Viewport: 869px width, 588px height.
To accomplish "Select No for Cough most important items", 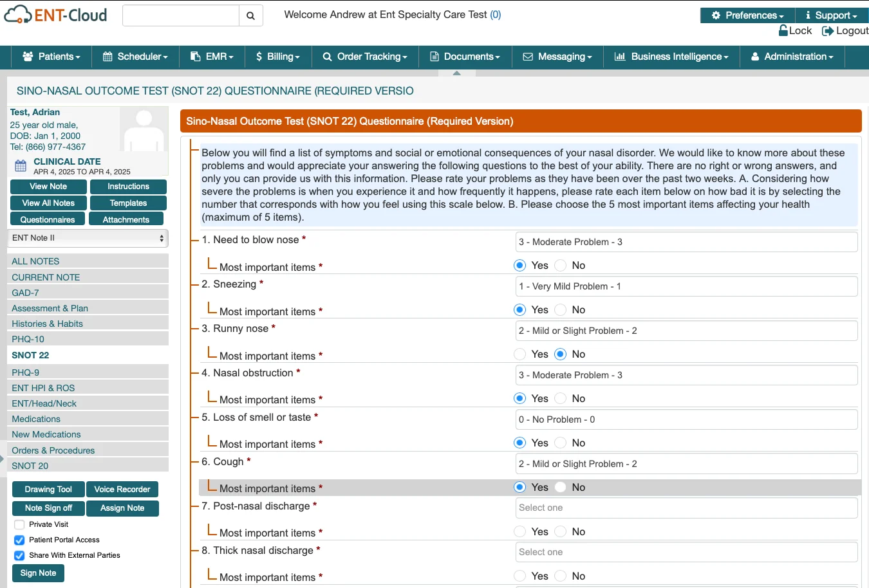I will (x=561, y=488).
